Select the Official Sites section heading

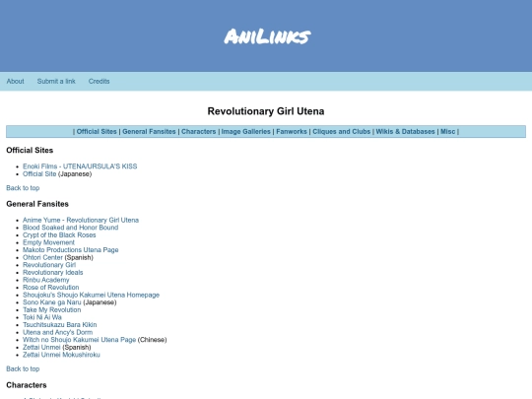(x=30, y=151)
